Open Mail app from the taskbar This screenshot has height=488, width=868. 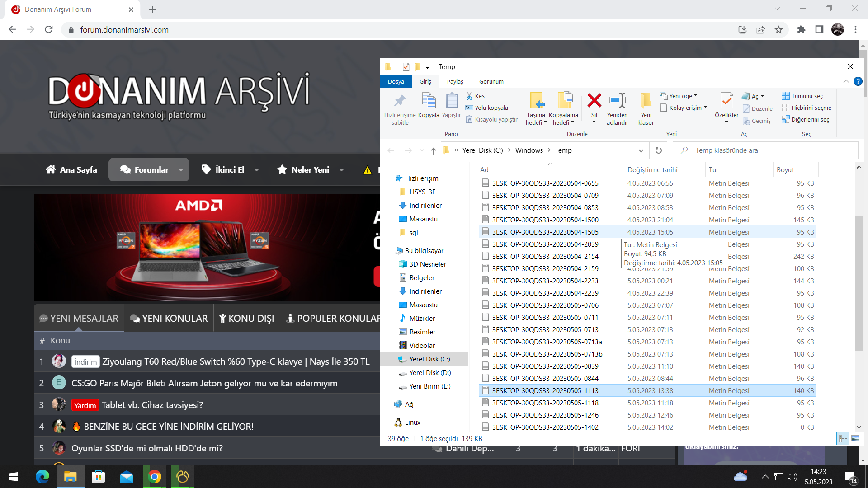tap(126, 477)
